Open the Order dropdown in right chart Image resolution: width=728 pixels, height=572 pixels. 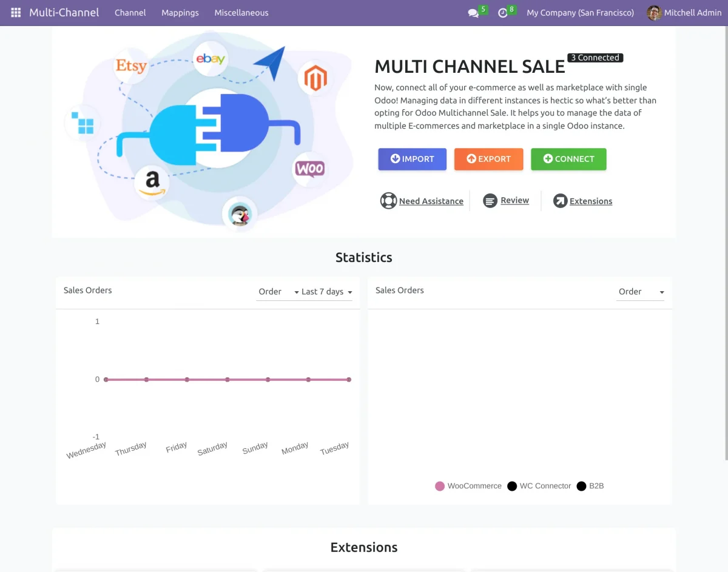641,292
